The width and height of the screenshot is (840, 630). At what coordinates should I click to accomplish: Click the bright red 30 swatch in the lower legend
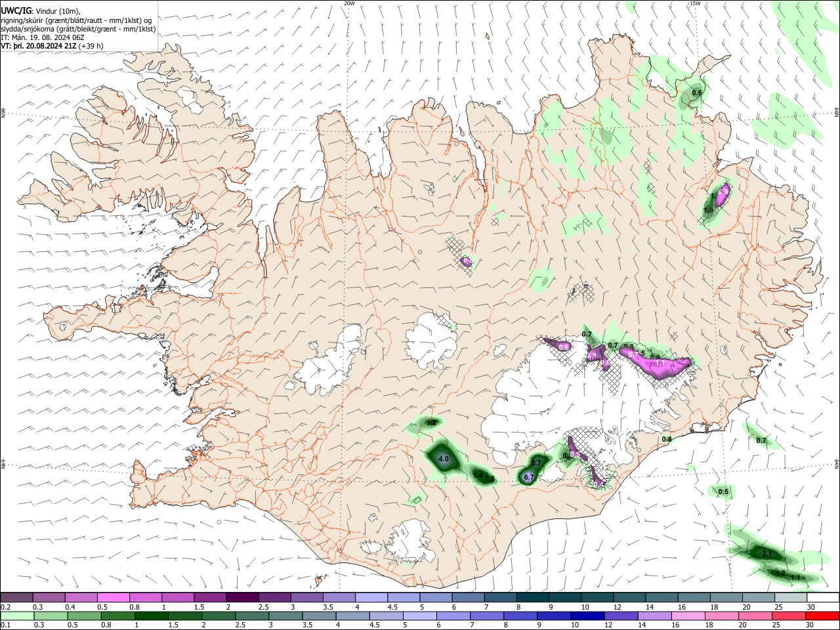(822, 616)
